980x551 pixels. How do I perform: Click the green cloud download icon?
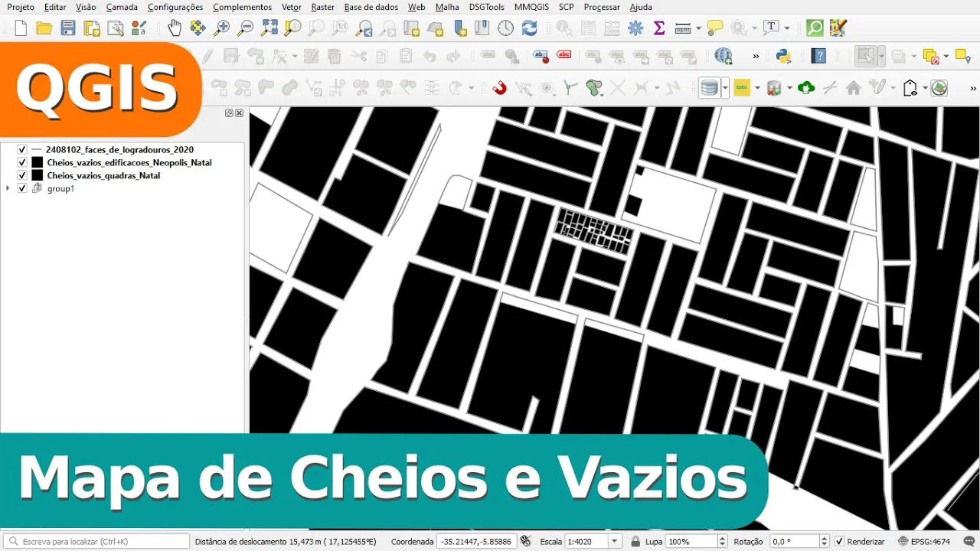805,88
